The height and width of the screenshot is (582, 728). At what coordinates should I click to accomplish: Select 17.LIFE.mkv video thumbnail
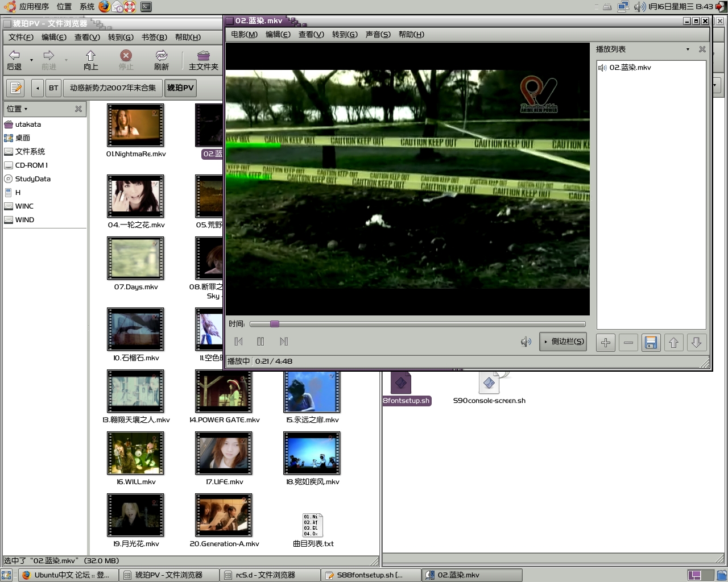pos(224,453)
